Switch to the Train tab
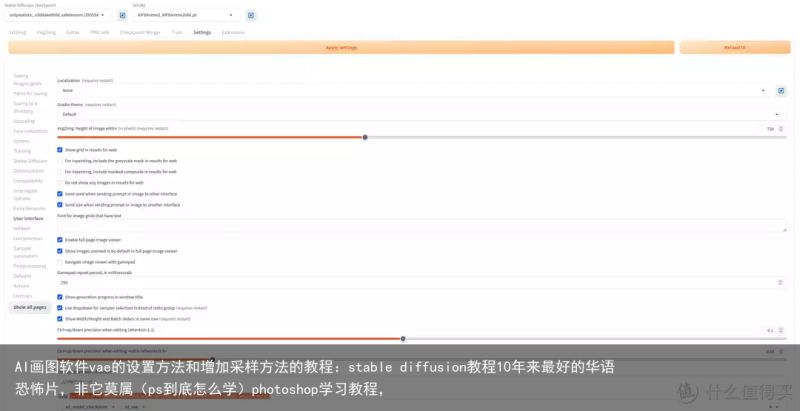This screenshot has width=800, height=411. click(177, 32)
